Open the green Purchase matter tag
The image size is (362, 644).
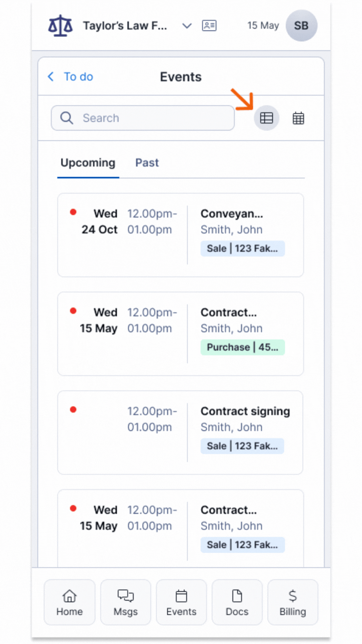tap(242, 347)
